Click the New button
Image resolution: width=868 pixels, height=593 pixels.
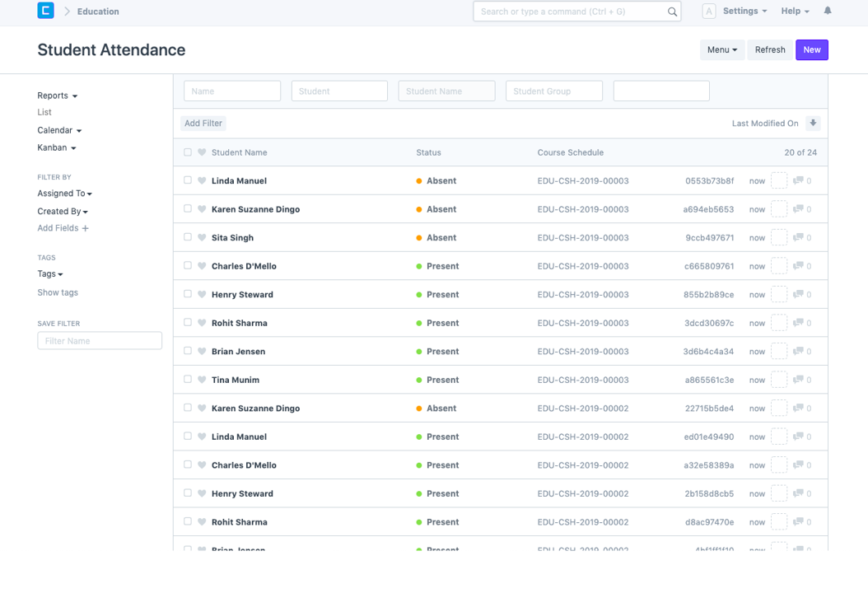click(811, 50)
